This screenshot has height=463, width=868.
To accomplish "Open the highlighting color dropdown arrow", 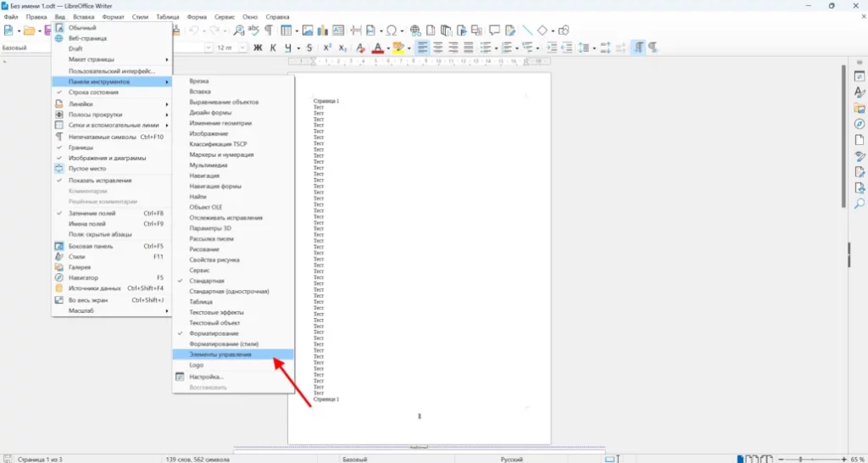I will coord(409,48).
